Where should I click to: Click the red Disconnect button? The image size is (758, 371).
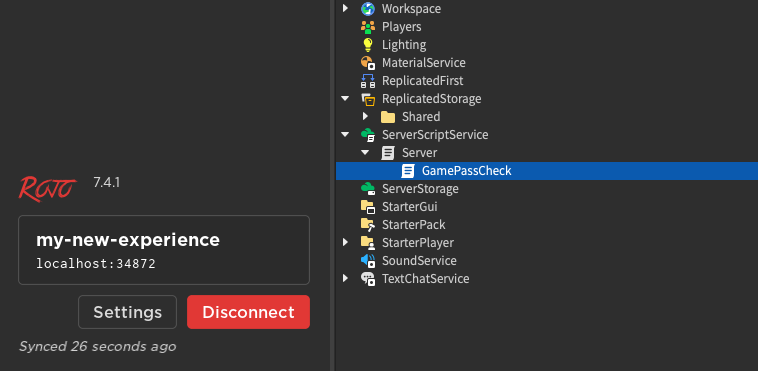(248, 312)
